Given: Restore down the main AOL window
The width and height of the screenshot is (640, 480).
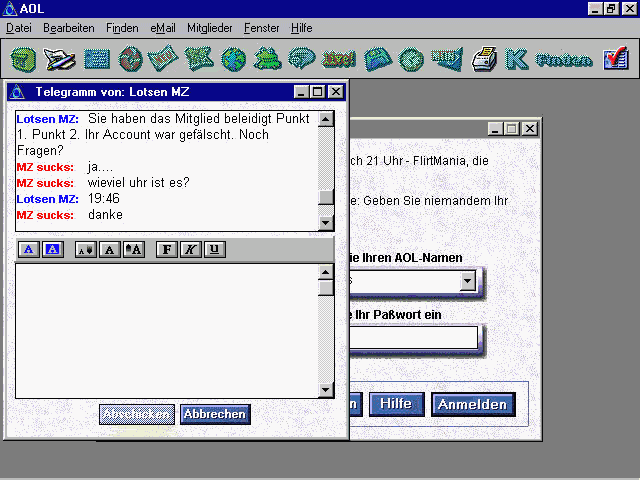Looking at the screenshot, I should [611, 9].
